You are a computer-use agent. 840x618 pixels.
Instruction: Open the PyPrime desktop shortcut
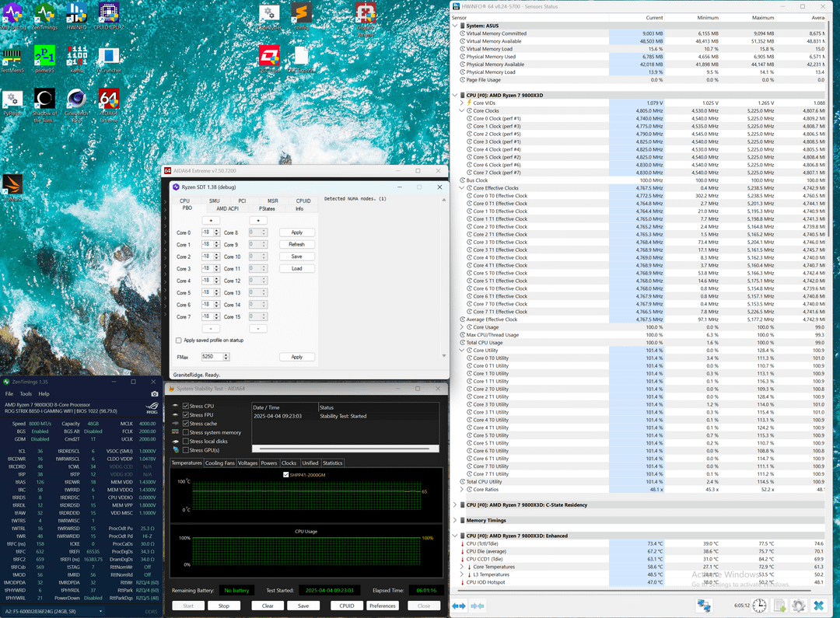point(12,103)
